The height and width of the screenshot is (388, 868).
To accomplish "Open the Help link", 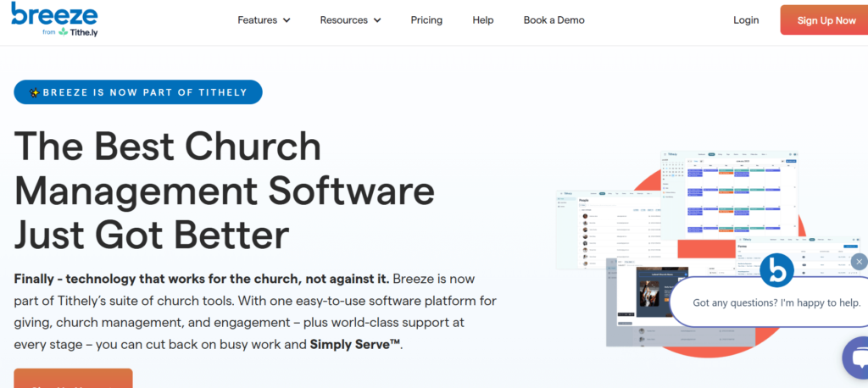I will [x=482, y=20].
